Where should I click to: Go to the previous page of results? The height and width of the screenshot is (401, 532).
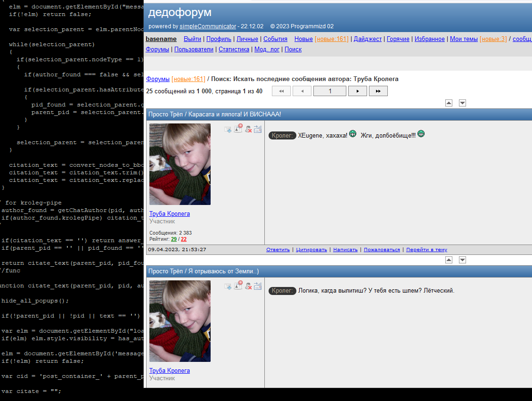[302, 91]
